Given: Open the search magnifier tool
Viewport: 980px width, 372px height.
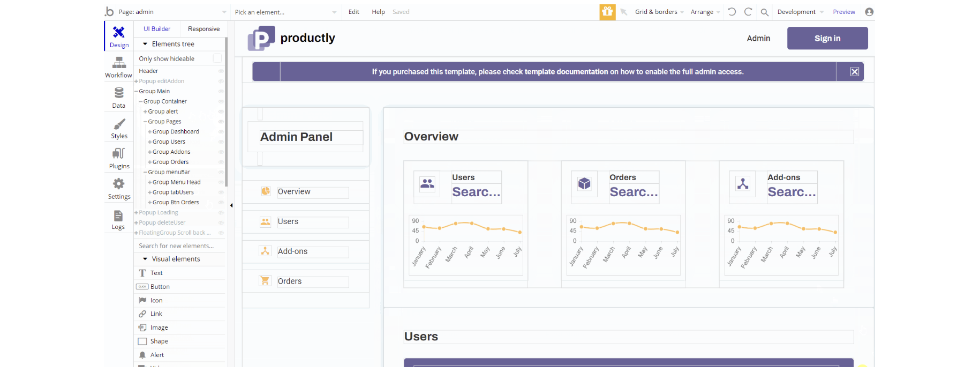Looking at the screenshot, I should point(765,12).
